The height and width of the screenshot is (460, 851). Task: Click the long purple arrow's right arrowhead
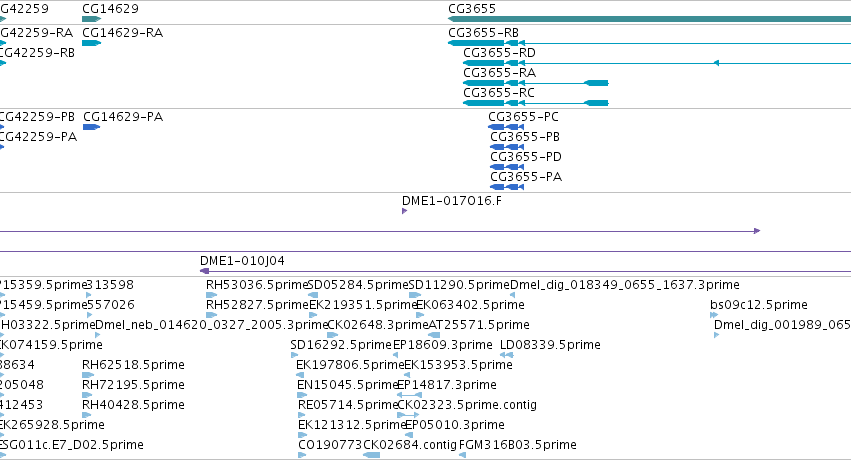757,231
